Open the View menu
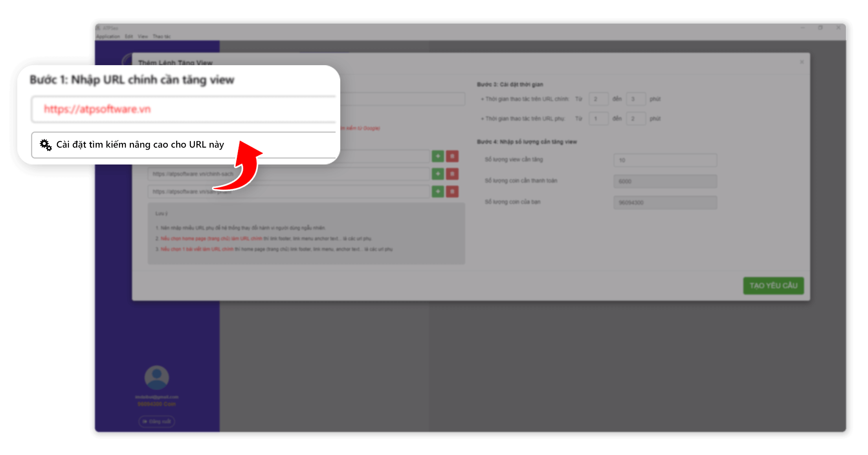The height and width of the screenshot is (455, 868). (x=143, y=37)
